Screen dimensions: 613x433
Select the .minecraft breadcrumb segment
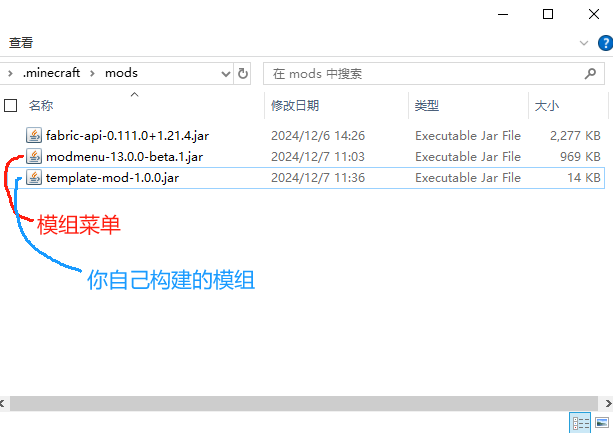(x=51, y=73)
